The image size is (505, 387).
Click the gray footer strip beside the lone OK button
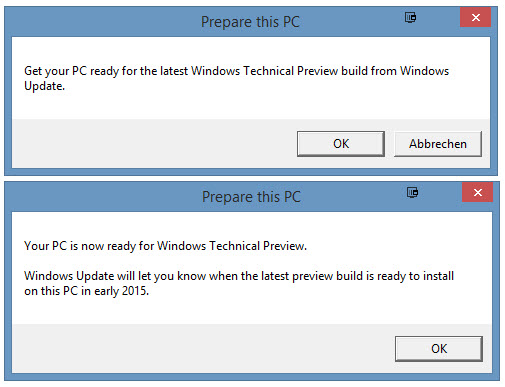tap(203, 349)
